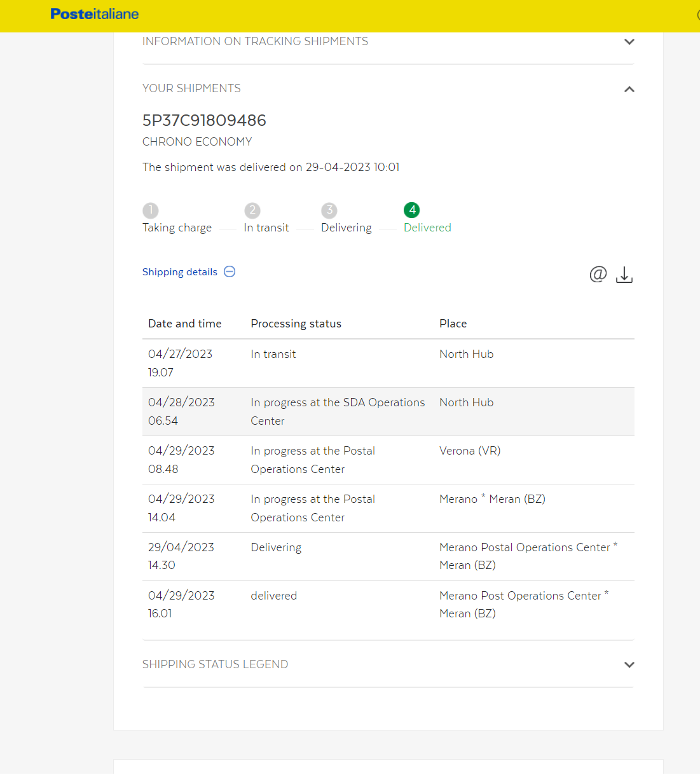Screen dimensions: 700x775
Task: Click the download tracking details icon
Action: [624, 275]
